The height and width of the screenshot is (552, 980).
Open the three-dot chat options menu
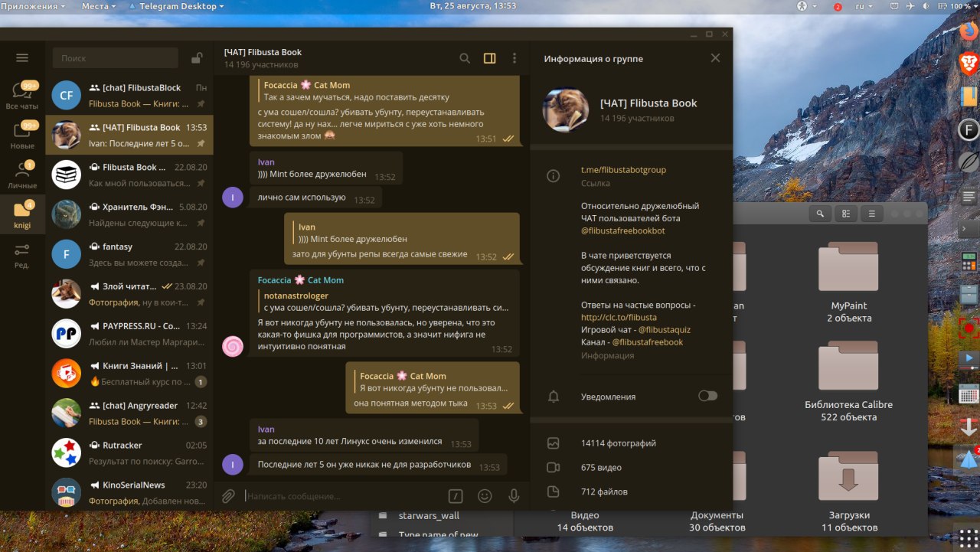pyautogui.click(x=514, y=58)
